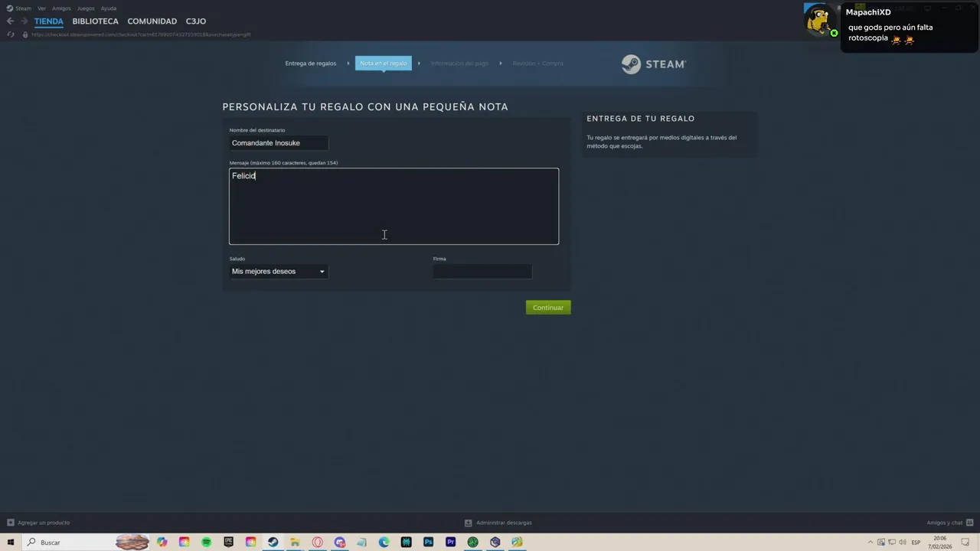Open Spotify from the taskbar
Viewport: 980px width, 551px height.
point(207,543)
